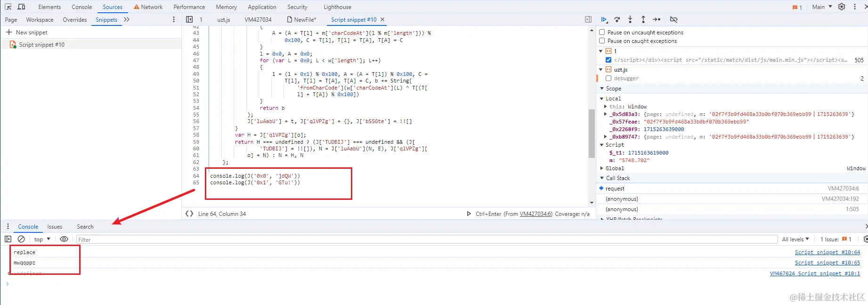The height and width of the screenshot is (305, 868).
Task: Collapse the Call Stack section
Action: [602, 178]
